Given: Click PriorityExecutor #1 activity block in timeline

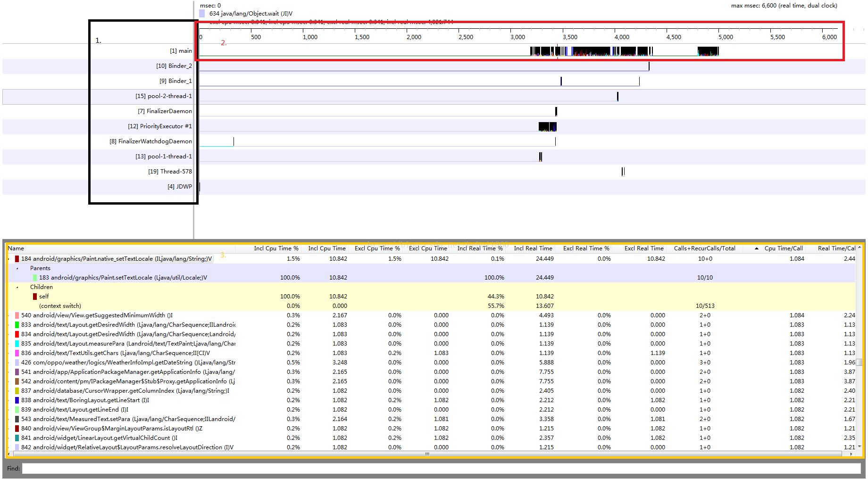Looking at the screenshot, I should [548, 126].
